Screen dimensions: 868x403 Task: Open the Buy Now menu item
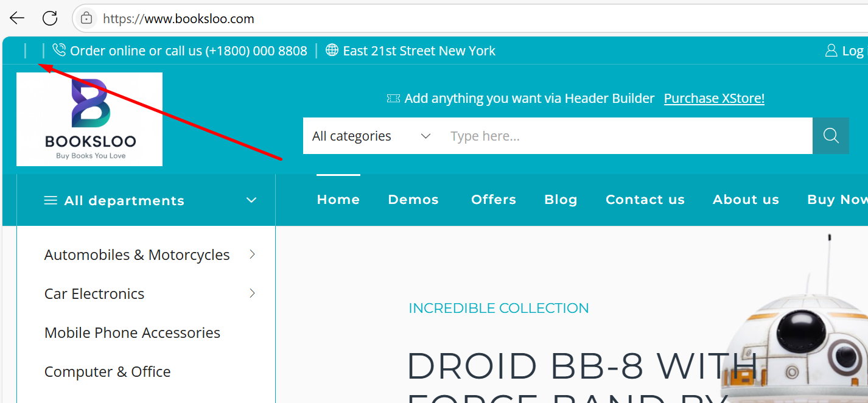838,200
